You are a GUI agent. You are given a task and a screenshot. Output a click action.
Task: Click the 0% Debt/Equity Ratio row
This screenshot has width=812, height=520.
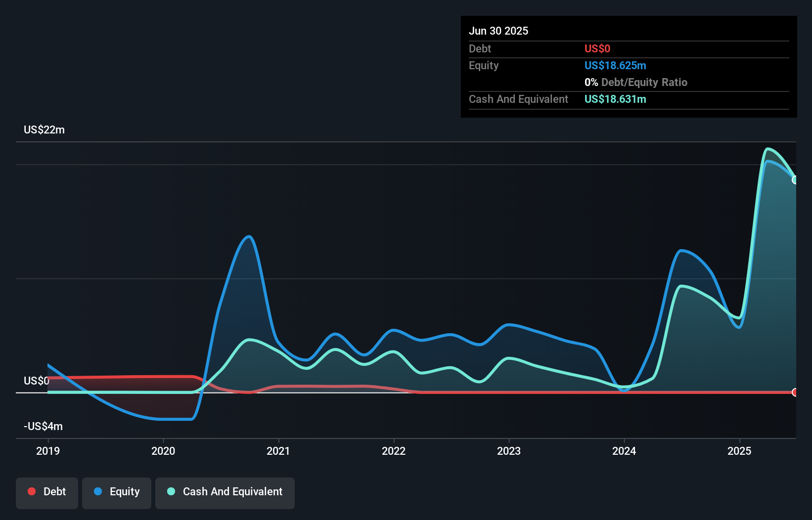tap(636, 82)
